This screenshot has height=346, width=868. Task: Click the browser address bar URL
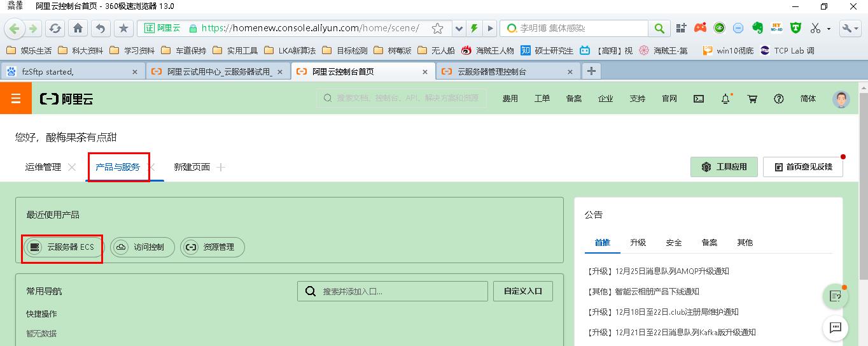(x=311, y=29)
